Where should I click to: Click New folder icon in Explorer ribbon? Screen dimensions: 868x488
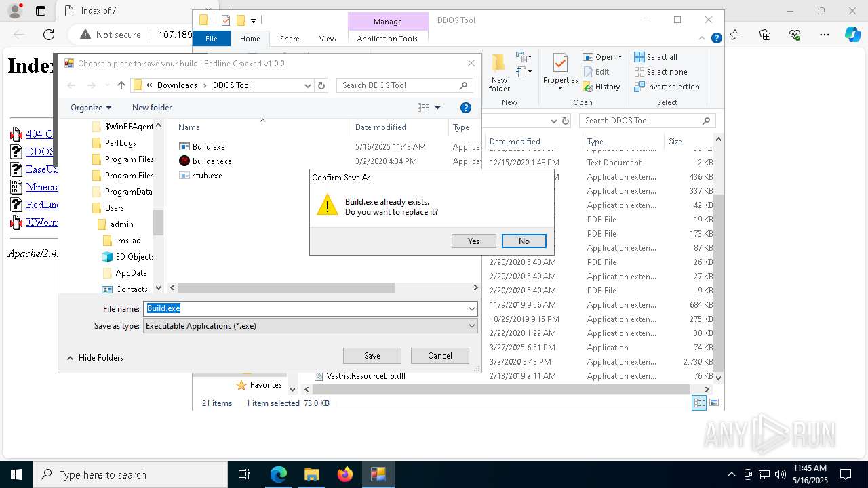point(499,73)
